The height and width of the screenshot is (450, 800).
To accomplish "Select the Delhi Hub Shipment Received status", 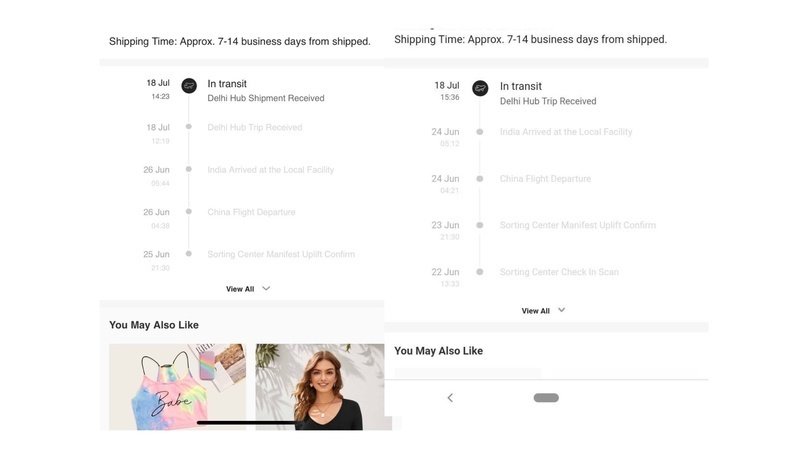I will tap(266, 98).
